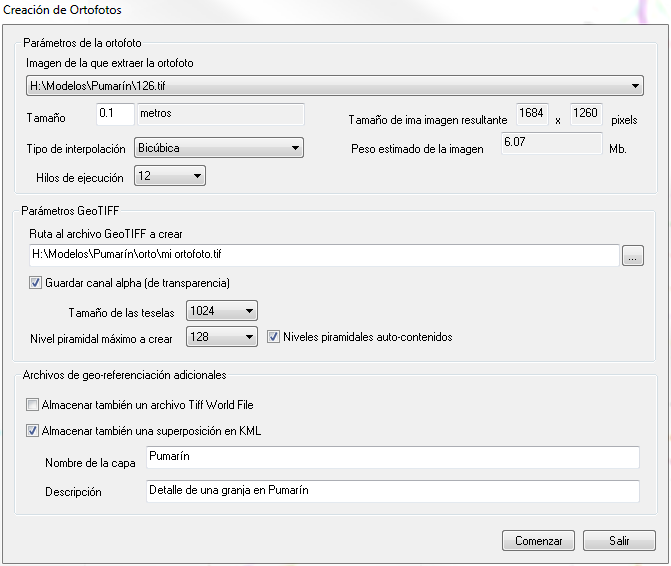
Task: Enable Tiff World File storage checkbox
Action: (x=32, y=406)
